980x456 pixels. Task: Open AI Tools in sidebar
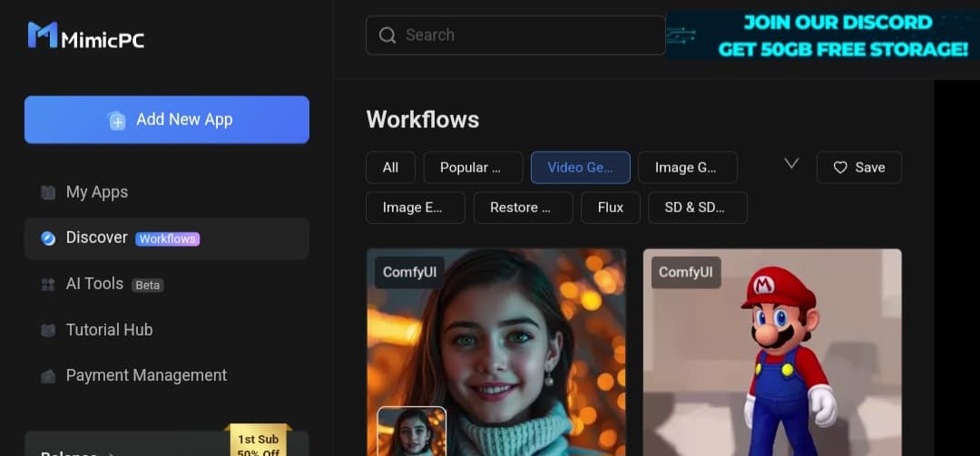click(x=167, y=285)
